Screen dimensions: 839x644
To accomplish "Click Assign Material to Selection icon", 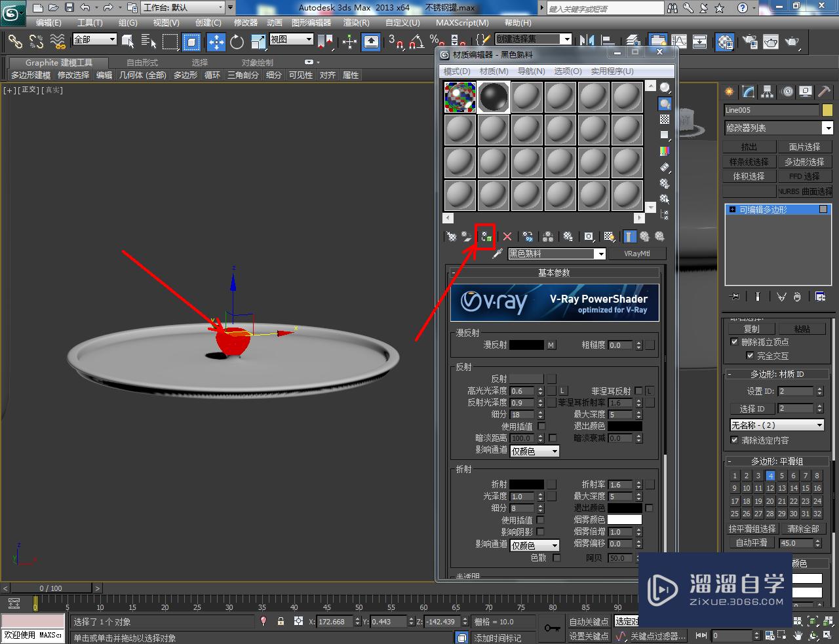I will [x=486, y=237].
